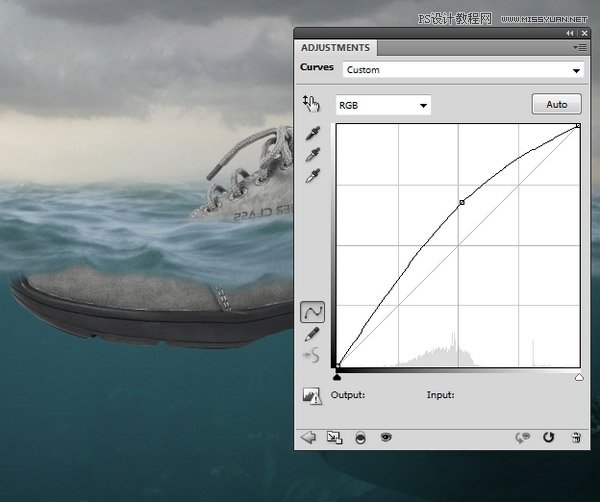Toggle the adjustment layer visibility eye
The image size is (600, 502).
pos(386,437)
